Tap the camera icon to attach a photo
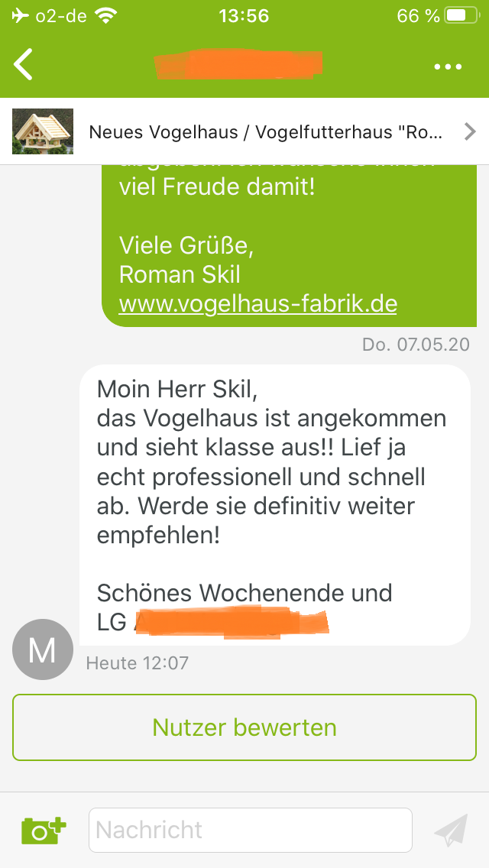489x868 pixels. (x=44, y=830)
